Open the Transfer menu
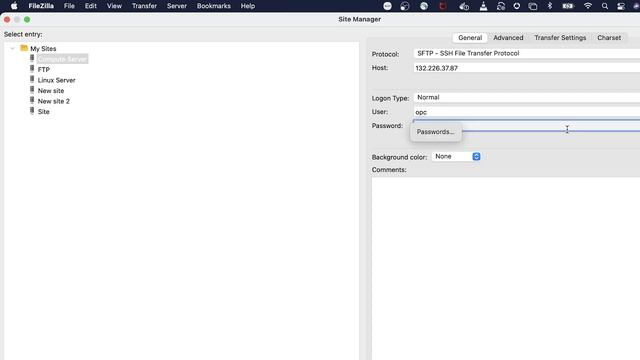The width and height of the screenshot is (640, 360). (x=144, y=6)
